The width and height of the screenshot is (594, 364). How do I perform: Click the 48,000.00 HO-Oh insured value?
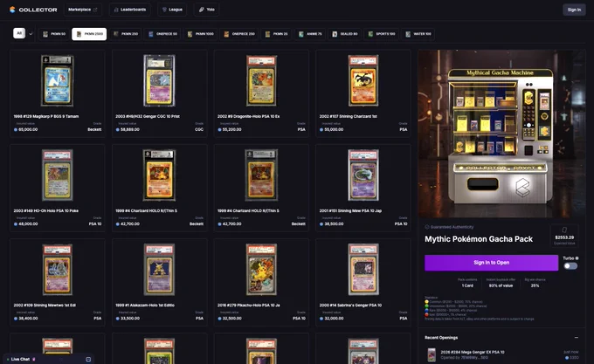pos(28,224)
